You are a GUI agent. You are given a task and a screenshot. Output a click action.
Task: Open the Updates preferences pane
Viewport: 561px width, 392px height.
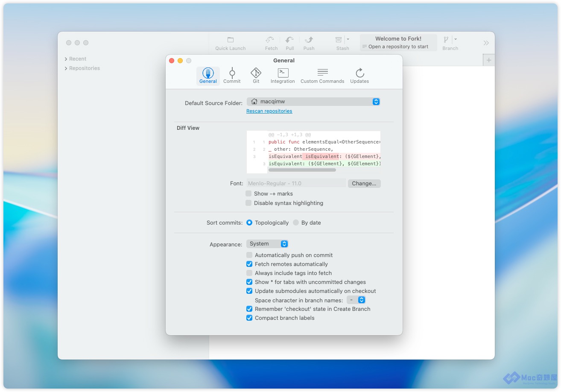(359, 76)
